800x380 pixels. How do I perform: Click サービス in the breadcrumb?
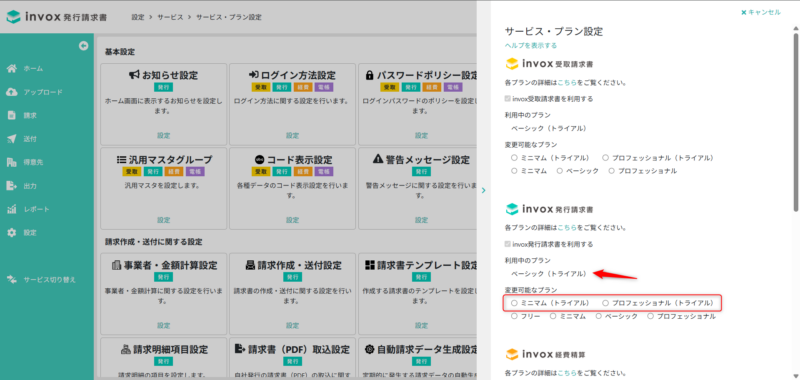coord(170,17)
